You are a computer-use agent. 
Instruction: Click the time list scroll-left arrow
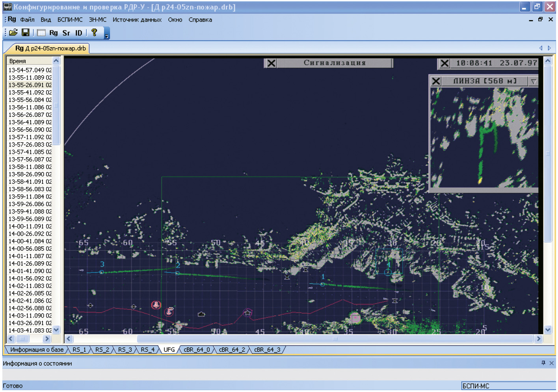[11, 338]
